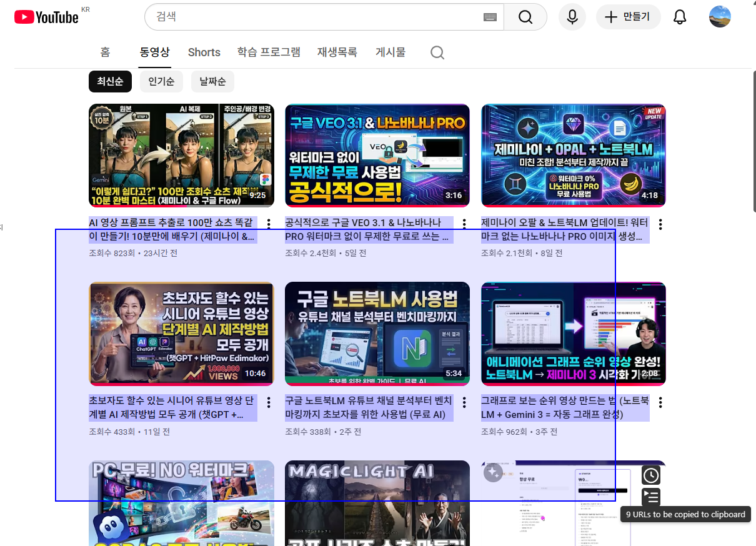
Task: Open the account avatar menu
Action: 720,17
